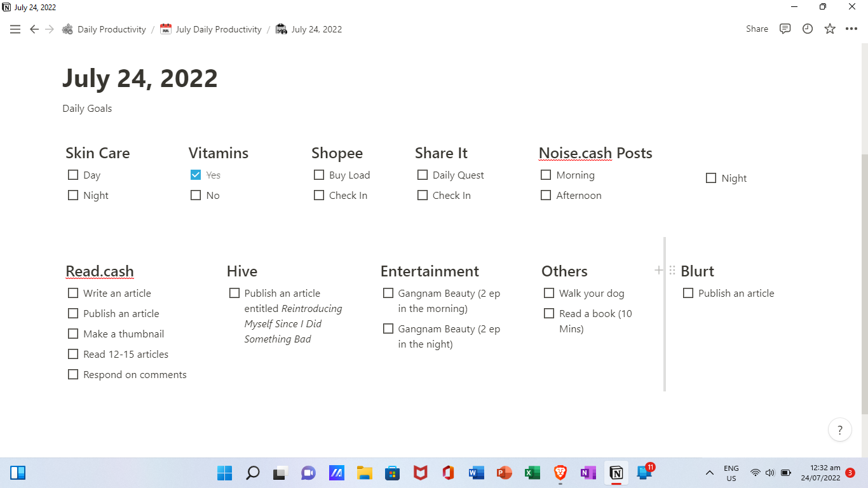
Task: Open the Widgets panel on the taskbar
Action: pyautogui.click(x=18, y=473)
